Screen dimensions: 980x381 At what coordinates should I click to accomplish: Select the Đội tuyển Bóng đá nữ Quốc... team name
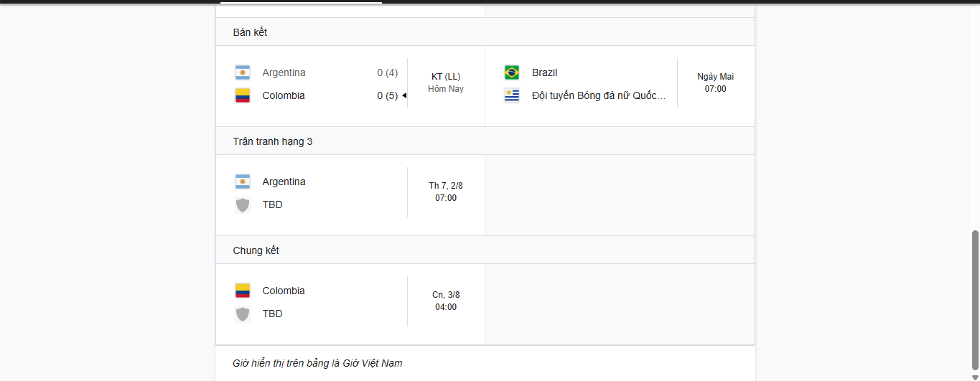pos(599,95)
